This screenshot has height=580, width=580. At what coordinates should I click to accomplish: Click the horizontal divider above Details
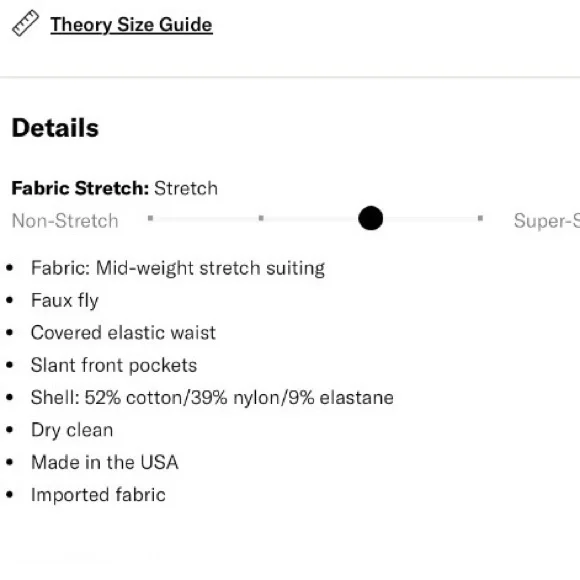290,77
